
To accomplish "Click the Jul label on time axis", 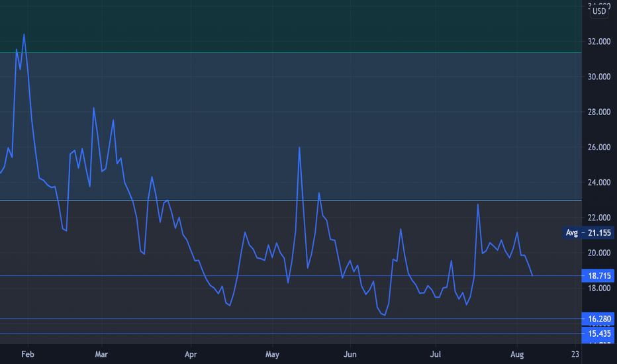I will pos(435,354).
